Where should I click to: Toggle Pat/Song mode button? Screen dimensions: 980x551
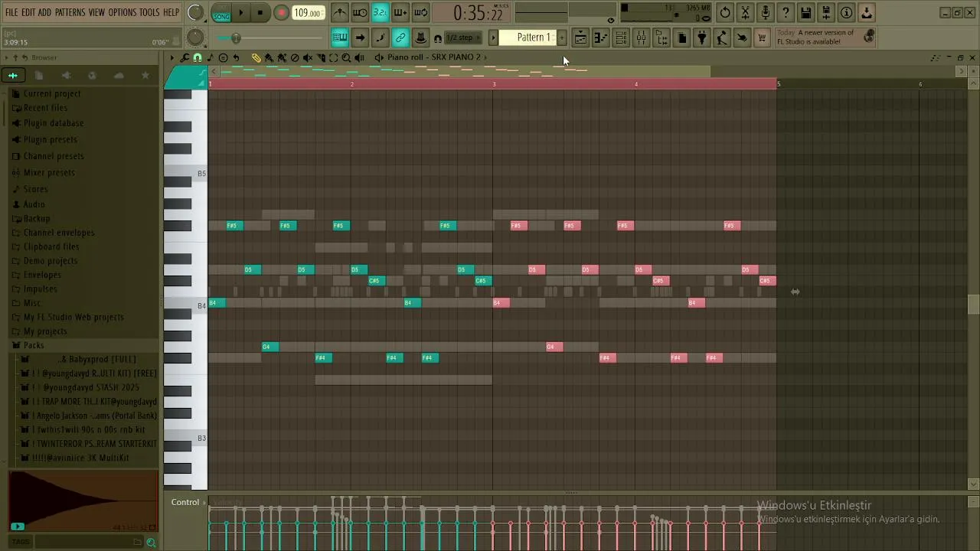221,13
